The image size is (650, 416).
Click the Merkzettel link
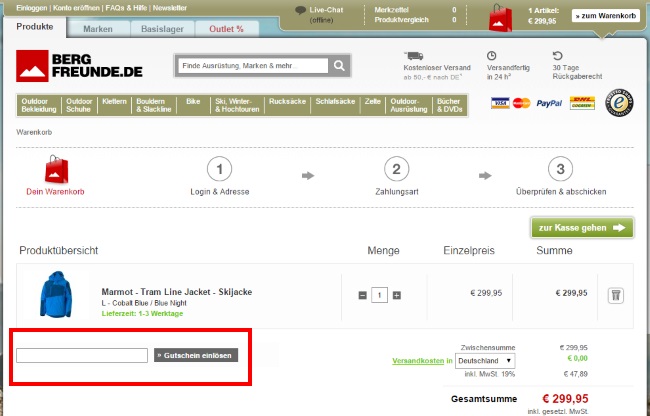391,10
